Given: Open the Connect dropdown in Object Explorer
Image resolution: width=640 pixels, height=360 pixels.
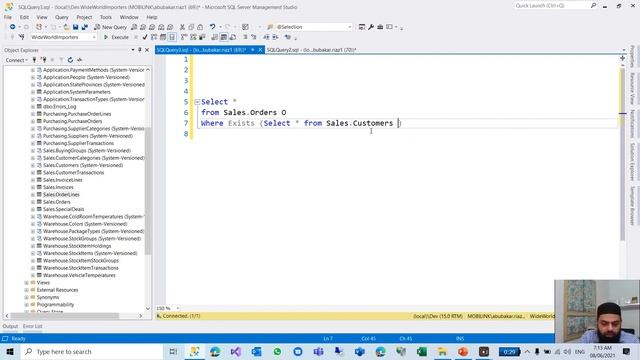Looking at the screenshot, I should point(16,60).
